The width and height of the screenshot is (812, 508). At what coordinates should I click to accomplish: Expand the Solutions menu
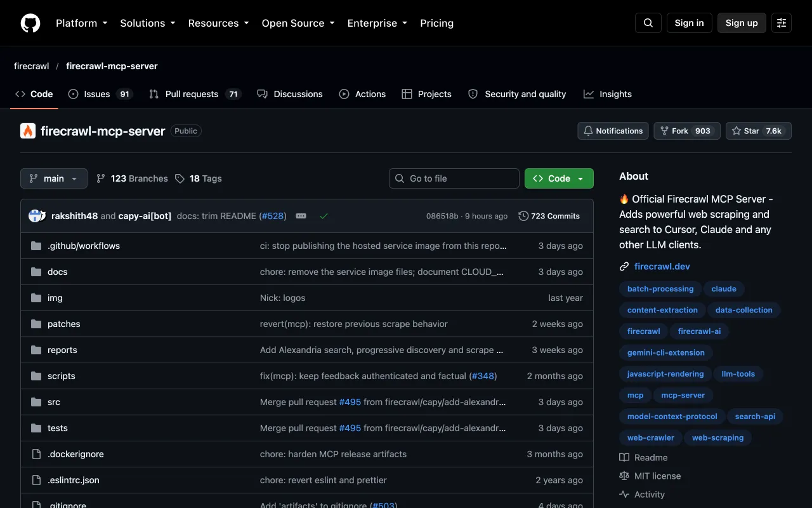point(148,23)
